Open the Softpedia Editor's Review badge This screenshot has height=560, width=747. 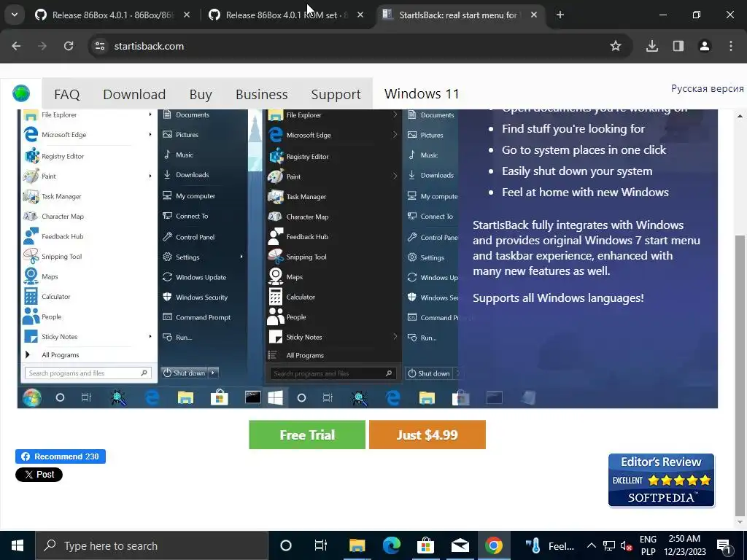[661, 480]
